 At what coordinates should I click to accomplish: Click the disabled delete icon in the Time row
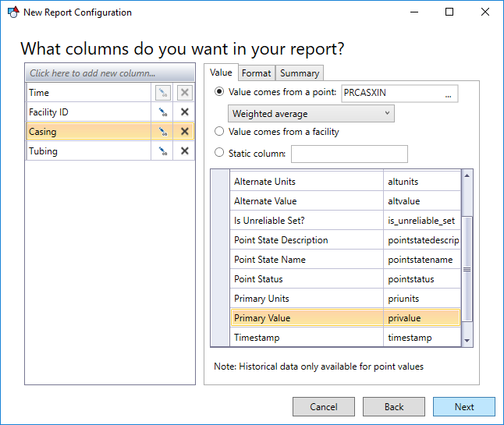tap(184, 93)
